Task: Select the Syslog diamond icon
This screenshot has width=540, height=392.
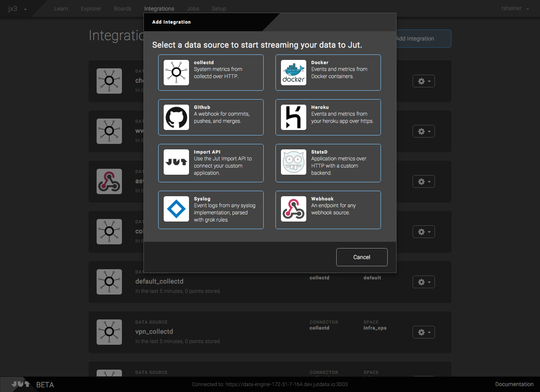Action: coord(176,209)
